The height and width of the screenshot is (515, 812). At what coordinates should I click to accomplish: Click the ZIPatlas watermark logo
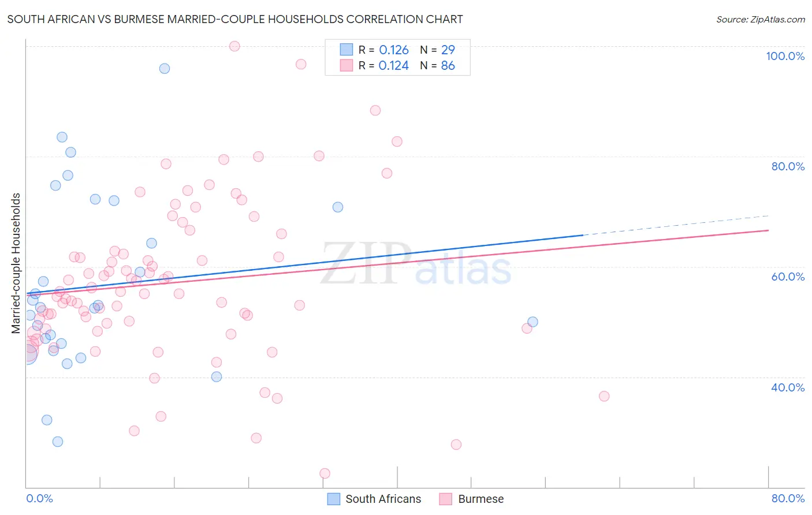click(x=416, y=265)
